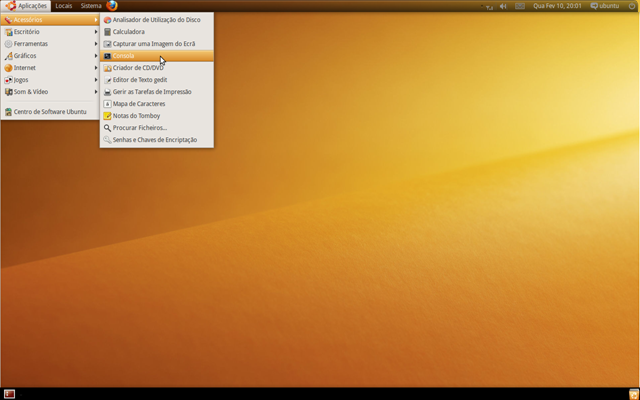Open the mail envelope indicator

click(520, 6)
